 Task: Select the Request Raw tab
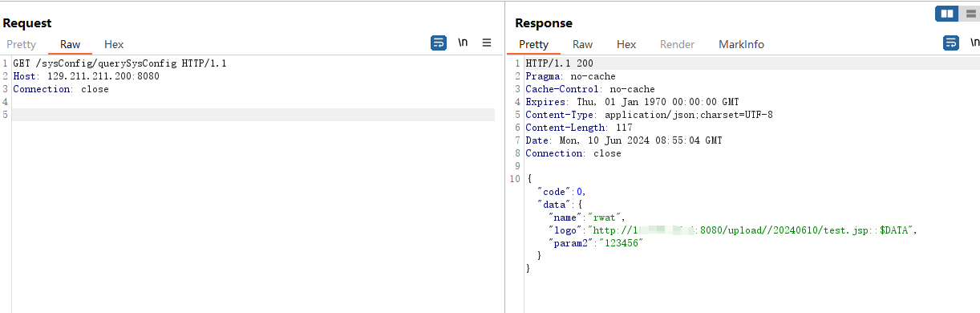[70, 45]
